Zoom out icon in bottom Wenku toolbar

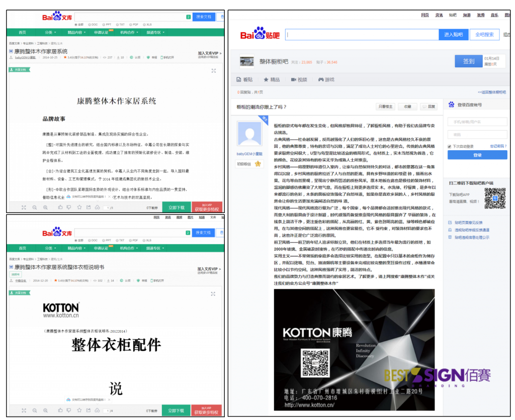tap(35, 410)
